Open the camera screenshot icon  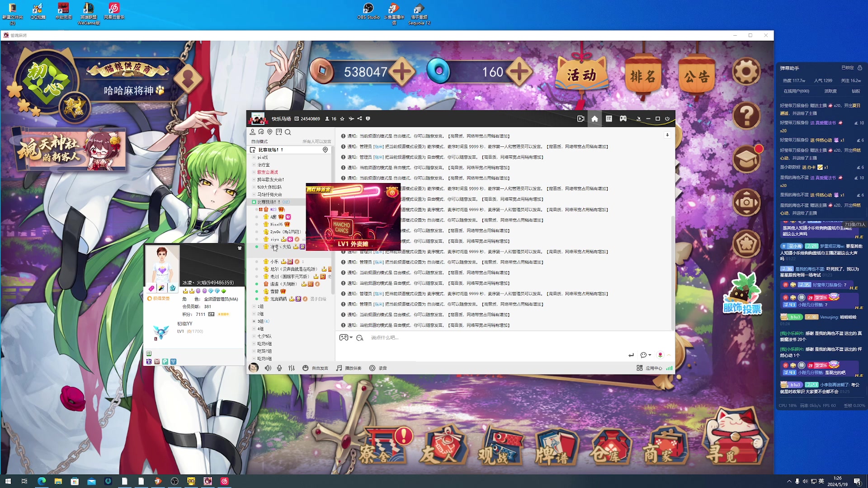click(746, 202)
